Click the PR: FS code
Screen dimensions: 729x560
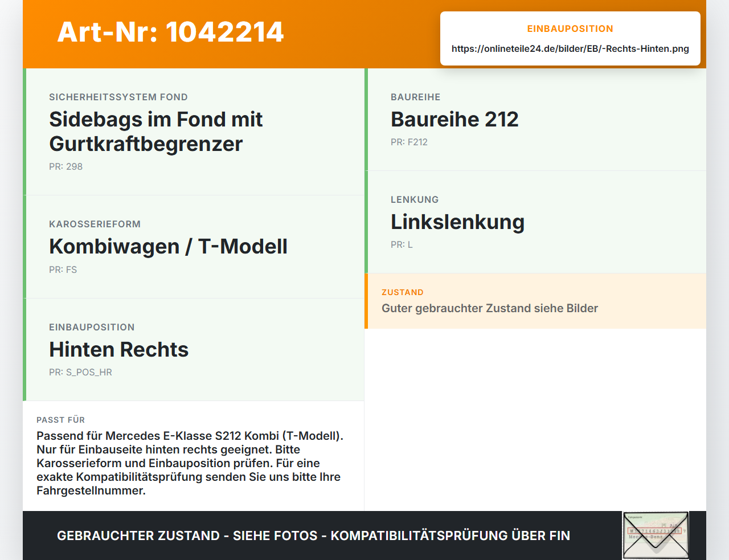pos(63,269)
